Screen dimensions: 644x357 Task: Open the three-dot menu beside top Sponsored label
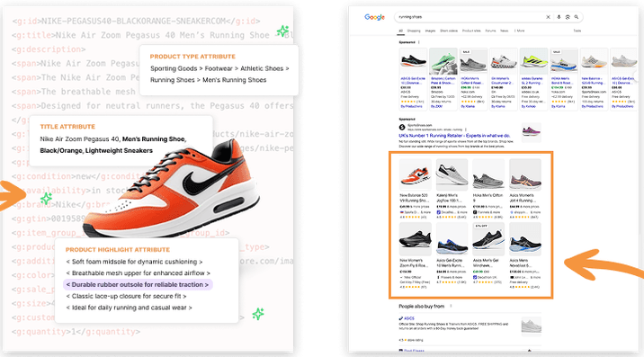point(419,42)
